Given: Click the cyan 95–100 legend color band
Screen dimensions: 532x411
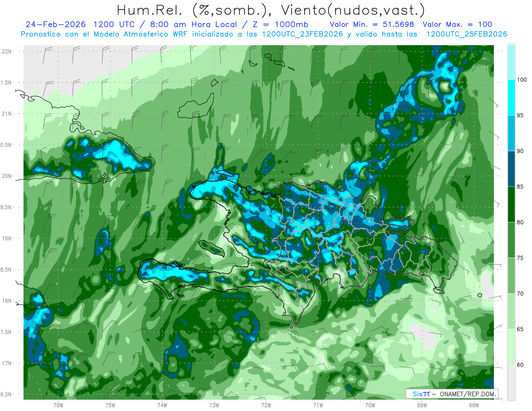Looking at the screenshot, I should [x=511, y=98].
